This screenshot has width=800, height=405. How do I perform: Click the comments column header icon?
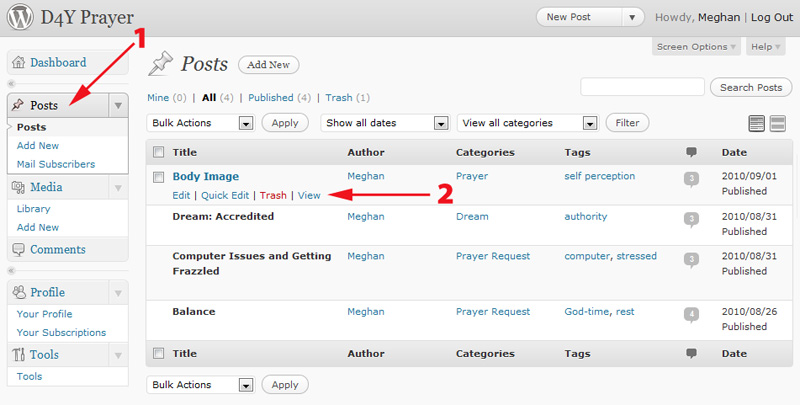[x=690, y=153]
